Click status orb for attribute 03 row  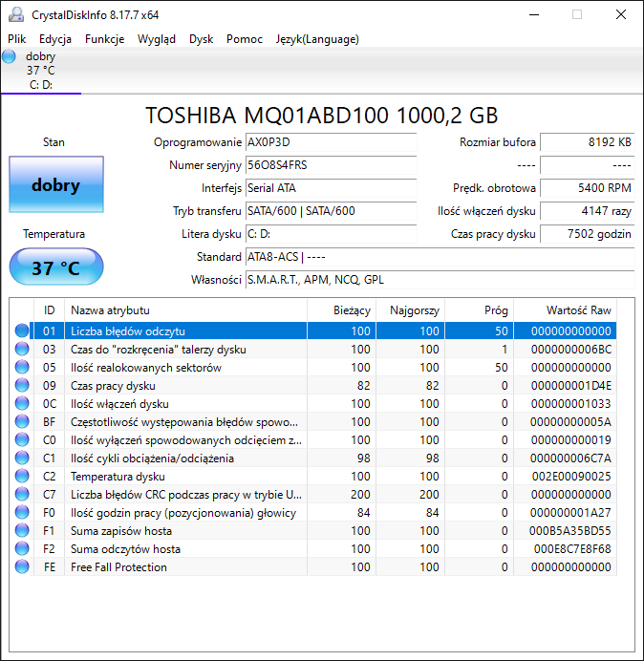tap(22, 349)
